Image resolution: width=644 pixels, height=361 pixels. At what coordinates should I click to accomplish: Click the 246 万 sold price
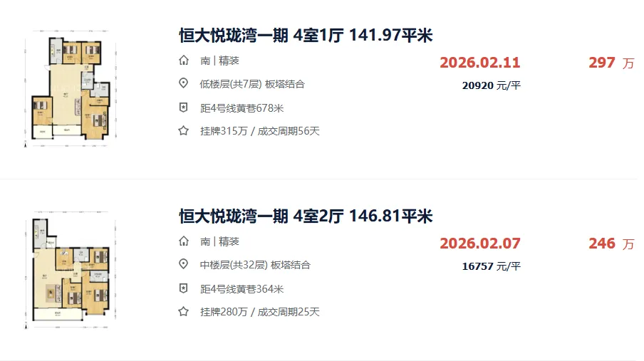coord(611,244)
